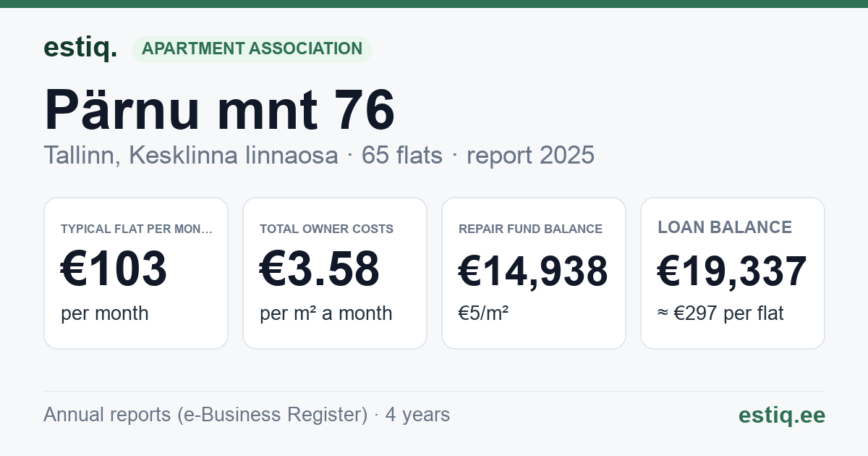Click the 'per m² a month' caption
Viewport: 868px width, 456px height.
326,313
